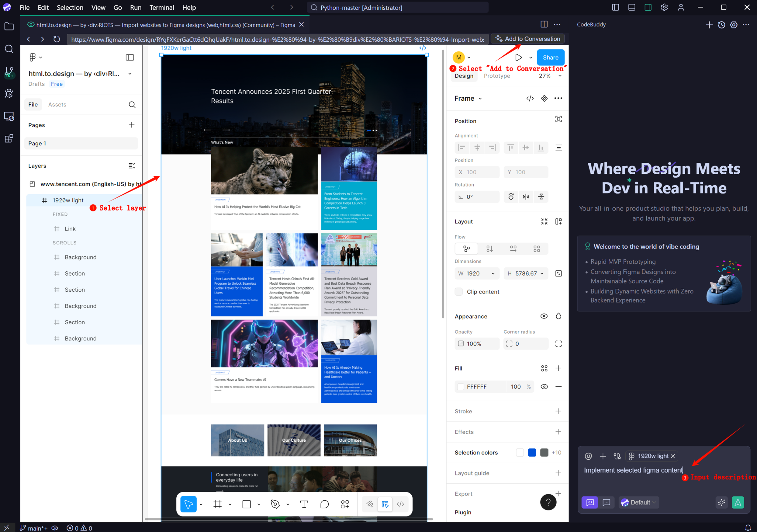Screen dimensions: 757x532
Task: Click the Present play button
Action: tap(518, 57)
